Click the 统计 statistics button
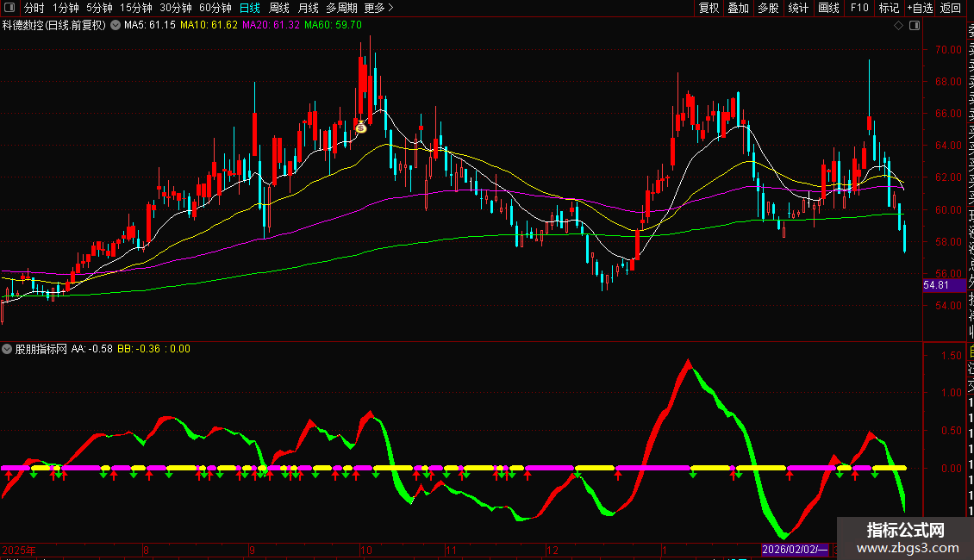This screenshot has height=560, width=974. pyautogui.click(x=798, y=8)
